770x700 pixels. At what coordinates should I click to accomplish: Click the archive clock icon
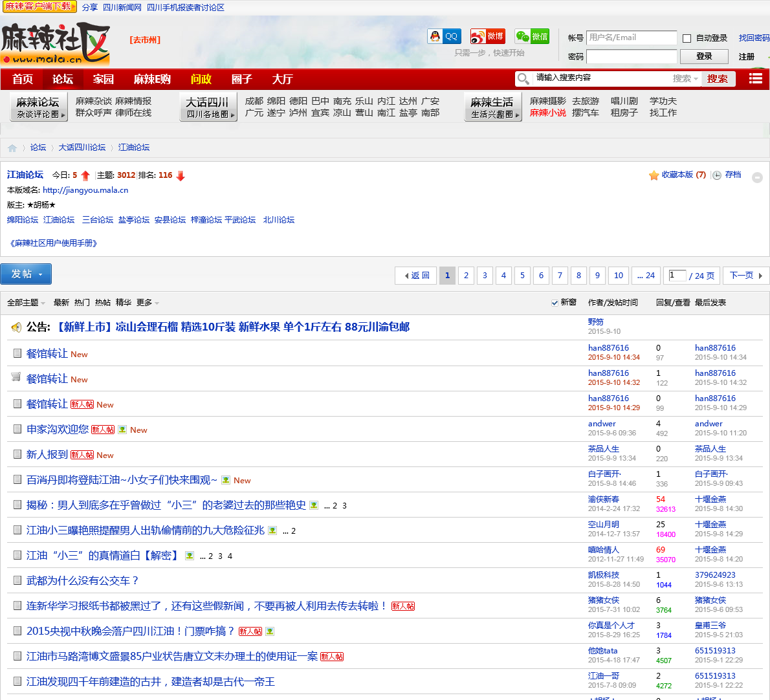(717, 175)
